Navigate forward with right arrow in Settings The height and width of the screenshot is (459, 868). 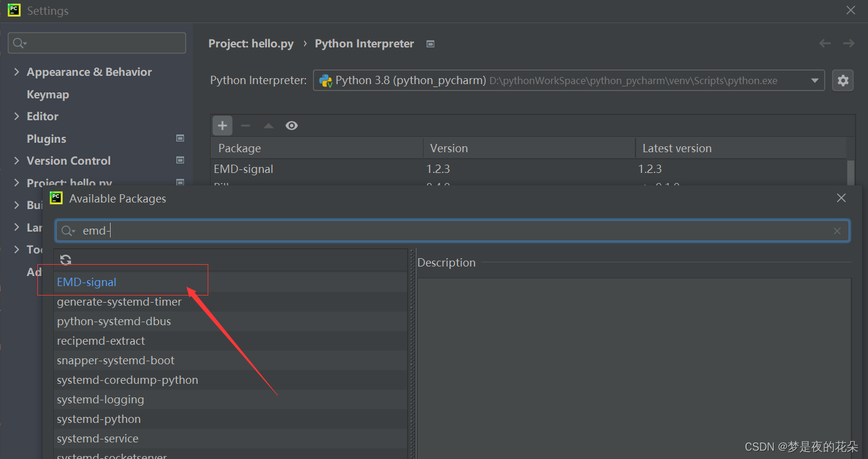pos(848,43)
